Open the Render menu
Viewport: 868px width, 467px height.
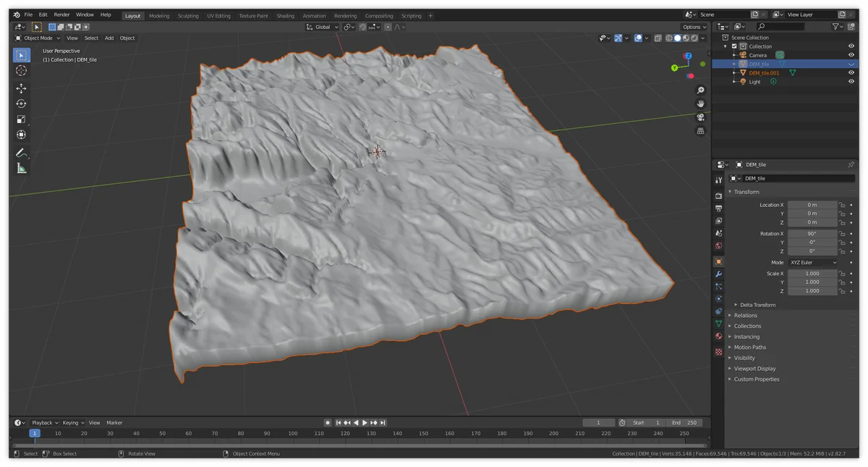pyautogui.click(x=62, y=14)
